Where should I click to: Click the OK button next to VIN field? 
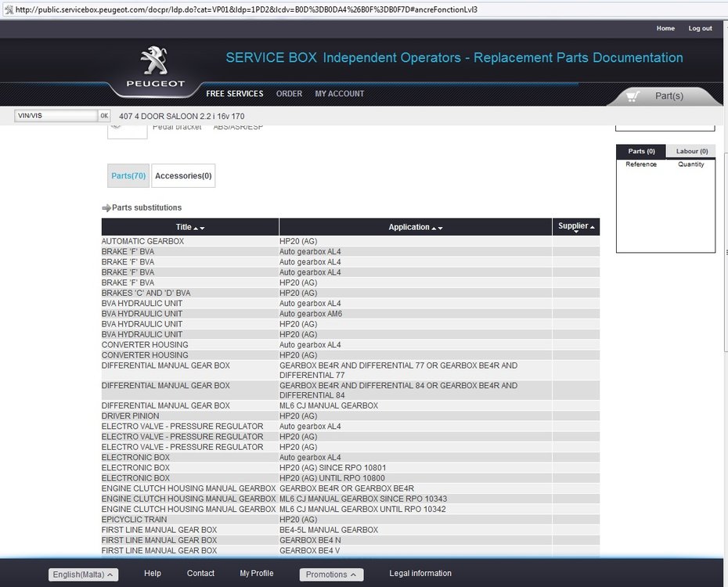[104, 116]
